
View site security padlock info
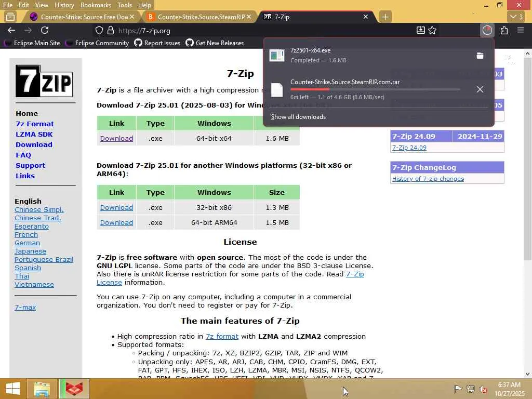coord(111,31)
